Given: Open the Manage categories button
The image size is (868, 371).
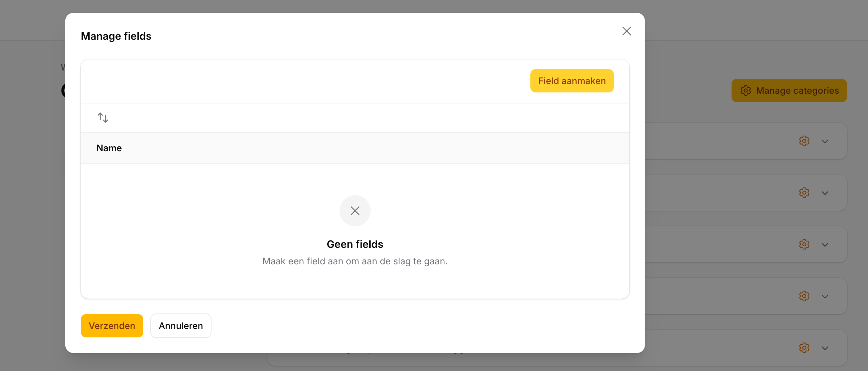Looking at the screenshot, I should 789,90.
